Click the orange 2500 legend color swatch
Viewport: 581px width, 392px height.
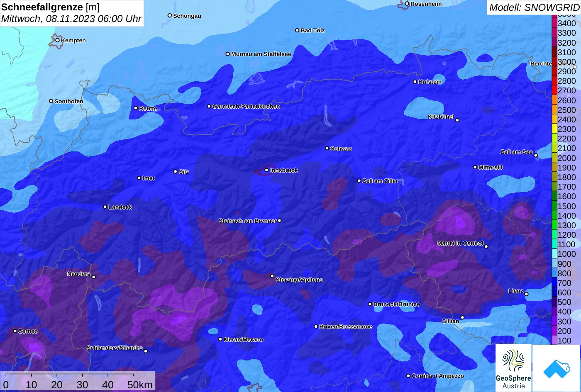click(554, 110)
